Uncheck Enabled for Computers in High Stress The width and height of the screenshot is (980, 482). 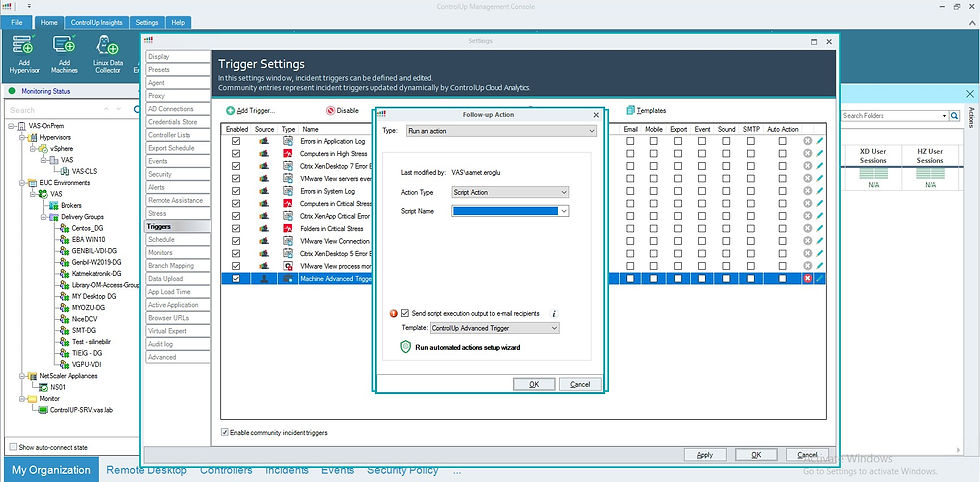[x=236, y=153]
